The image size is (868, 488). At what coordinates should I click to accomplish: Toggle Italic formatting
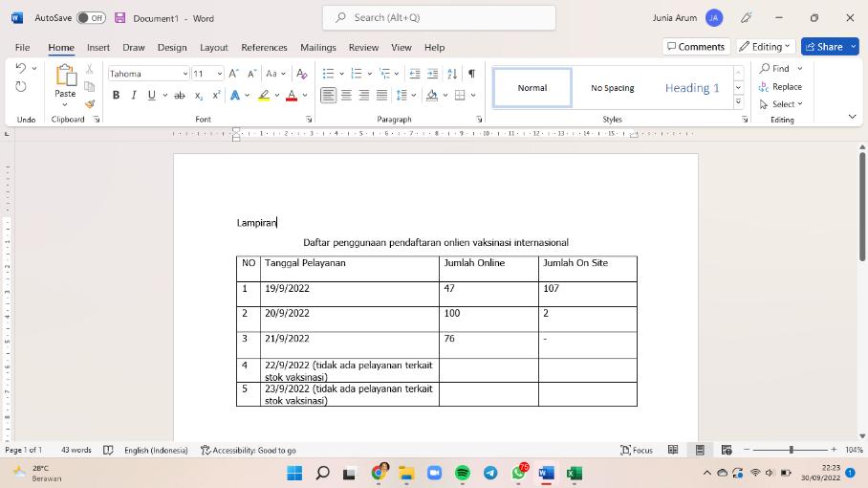click(134, 96)
